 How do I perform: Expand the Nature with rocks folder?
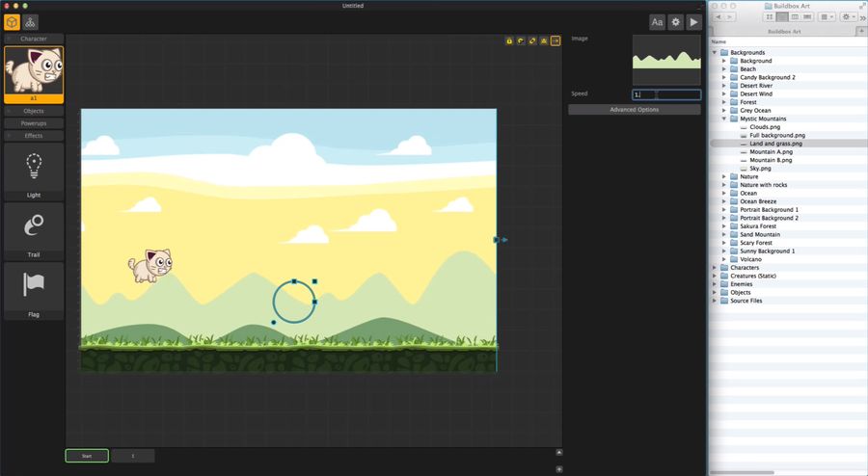[723, 185]
